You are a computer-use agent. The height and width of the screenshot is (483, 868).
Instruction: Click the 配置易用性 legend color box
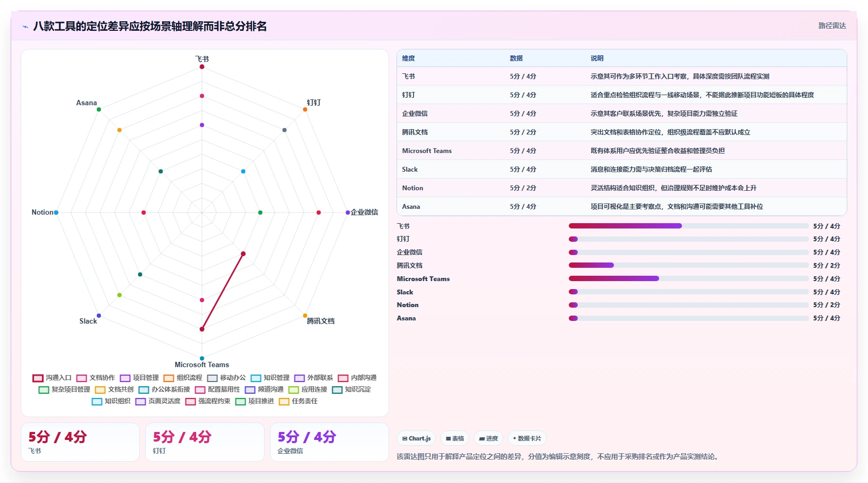tap(200, 390)
